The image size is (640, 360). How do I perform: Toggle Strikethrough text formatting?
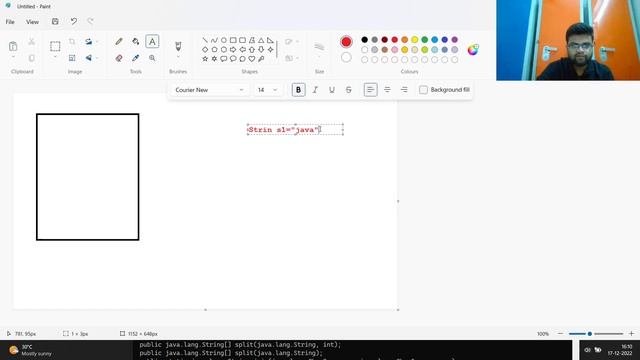(x=349, y=90)
